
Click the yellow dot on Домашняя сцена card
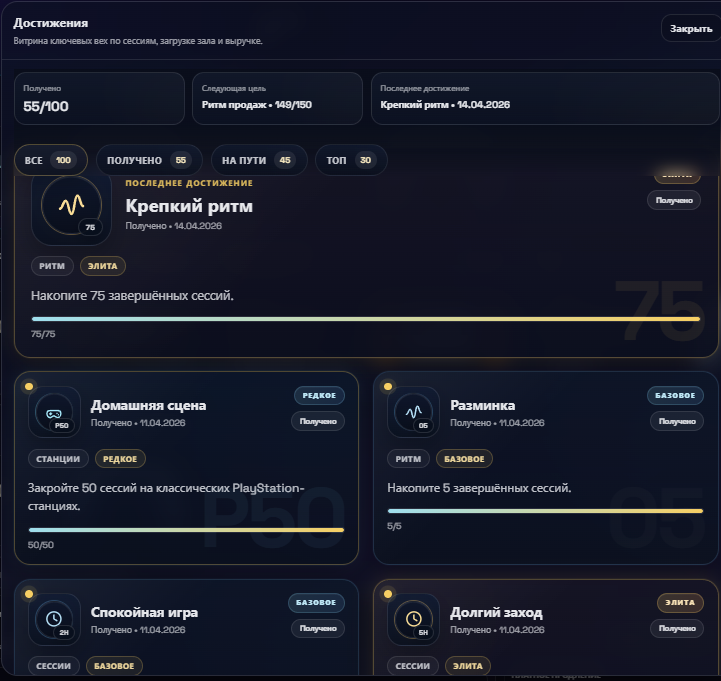pyautogui.click(x=29, y=386)
